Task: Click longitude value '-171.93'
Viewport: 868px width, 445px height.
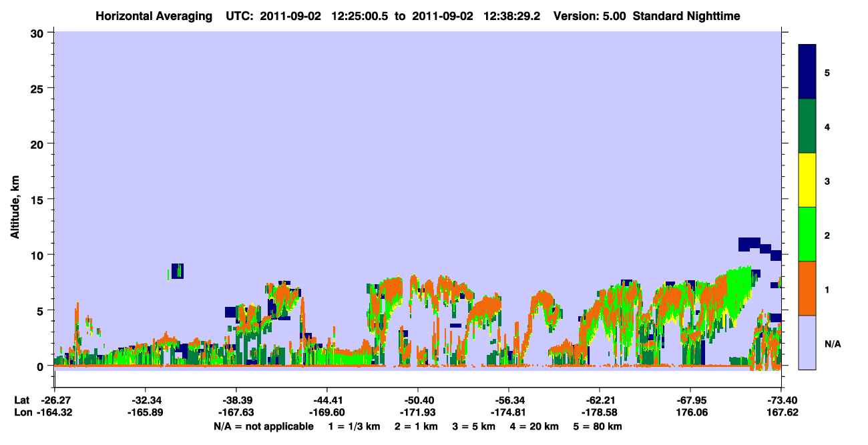Action: 417,412
